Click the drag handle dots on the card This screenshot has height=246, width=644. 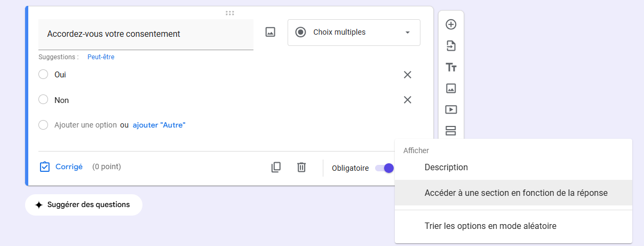230,13
